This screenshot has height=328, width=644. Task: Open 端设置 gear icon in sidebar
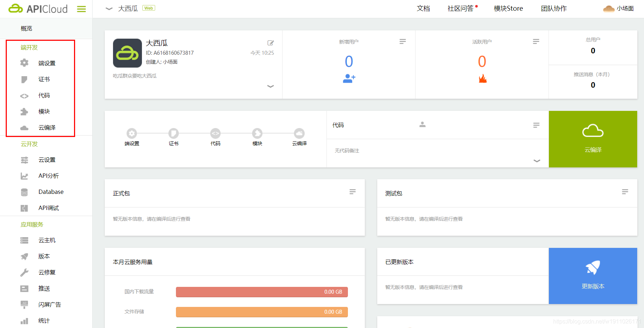pos(24,63)
